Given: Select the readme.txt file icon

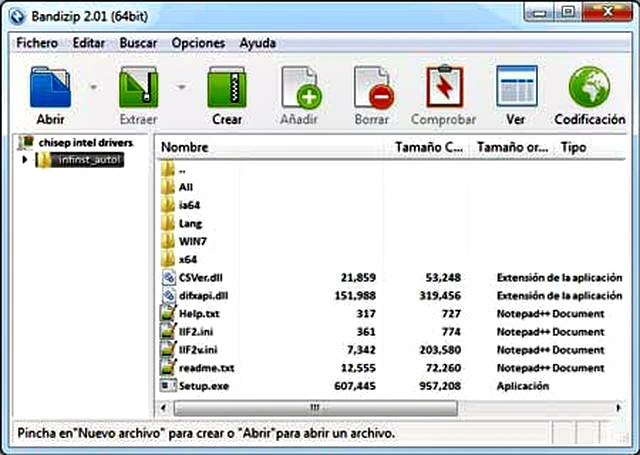Looking at the screenshot, I should click(168, 368).
